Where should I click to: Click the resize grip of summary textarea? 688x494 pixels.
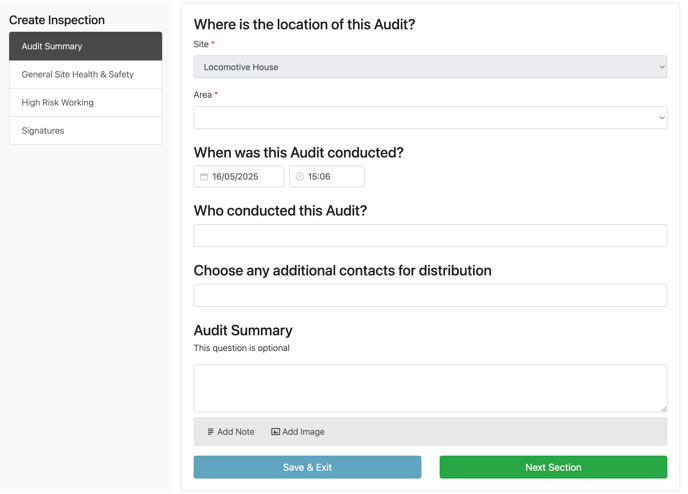pyautogui.click(x=664, y=409)
